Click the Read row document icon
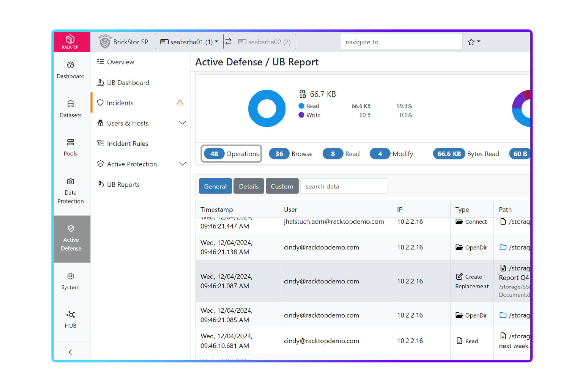Viewport: 584px width, 392px height. [x=459, y=341]
